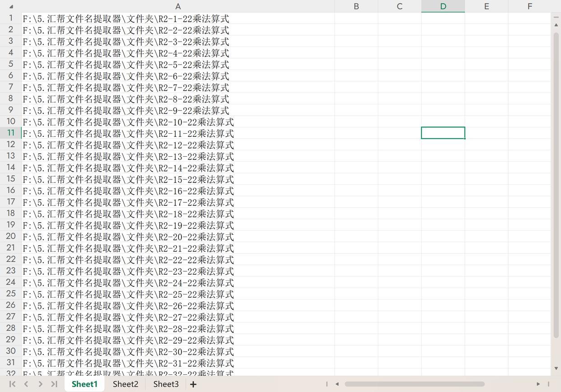
Task: Select cell with R2-21-22乘法算式 path
Action: pyautogui.click(x=178, y=247)
